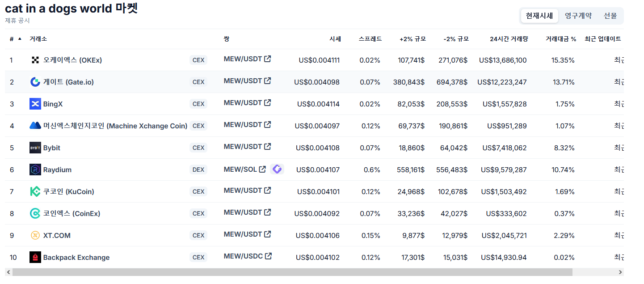Image resolution: width=644 pixels, height=284 pixels.
Task: Click the BingX exchange logo icon
Action: 35,104
